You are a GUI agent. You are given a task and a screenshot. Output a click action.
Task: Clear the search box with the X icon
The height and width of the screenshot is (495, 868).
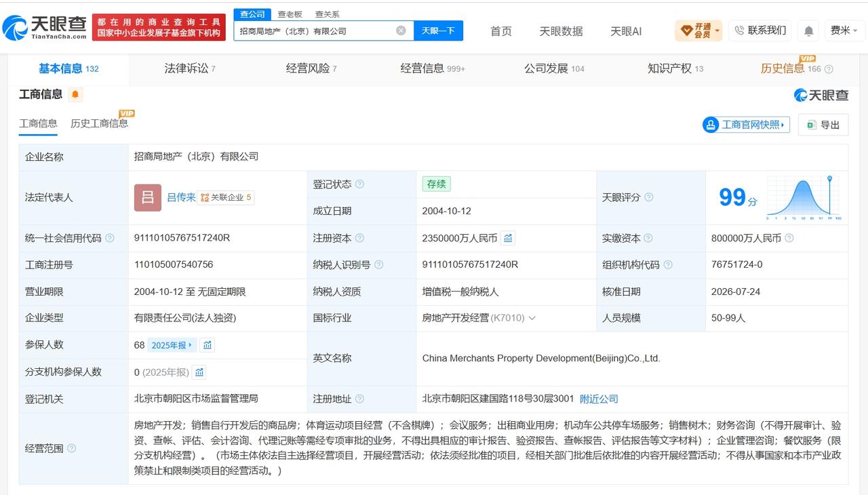401,31
